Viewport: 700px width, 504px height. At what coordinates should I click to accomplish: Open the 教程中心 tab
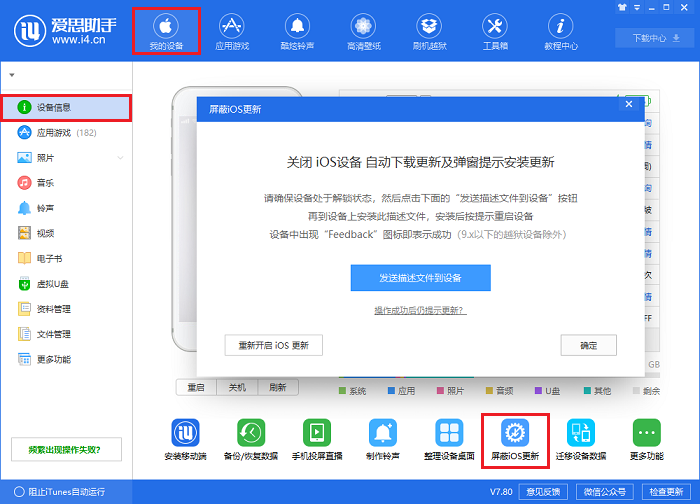pyautogui.click(x=561, y=31)
